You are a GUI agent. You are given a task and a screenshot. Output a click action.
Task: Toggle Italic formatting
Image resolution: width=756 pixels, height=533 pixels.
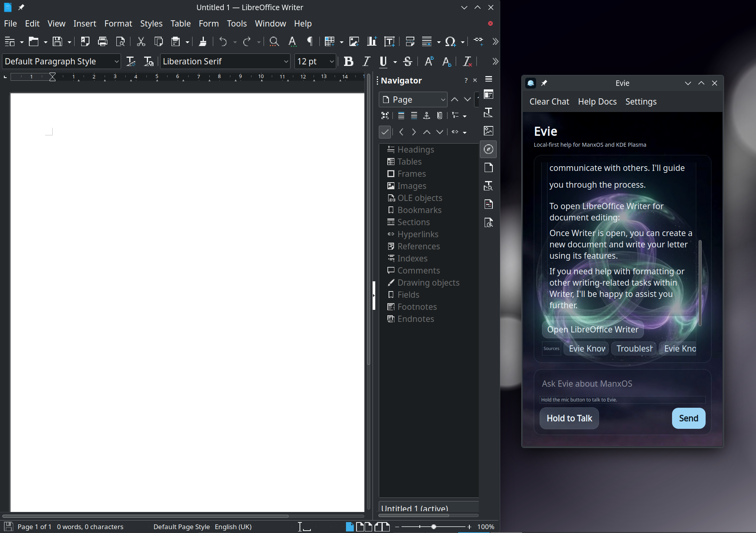366,61
